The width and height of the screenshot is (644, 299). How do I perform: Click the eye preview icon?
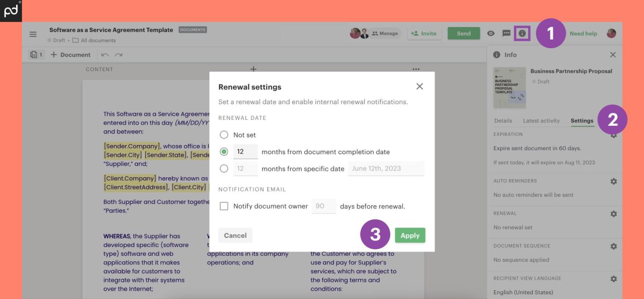point(491,34)
